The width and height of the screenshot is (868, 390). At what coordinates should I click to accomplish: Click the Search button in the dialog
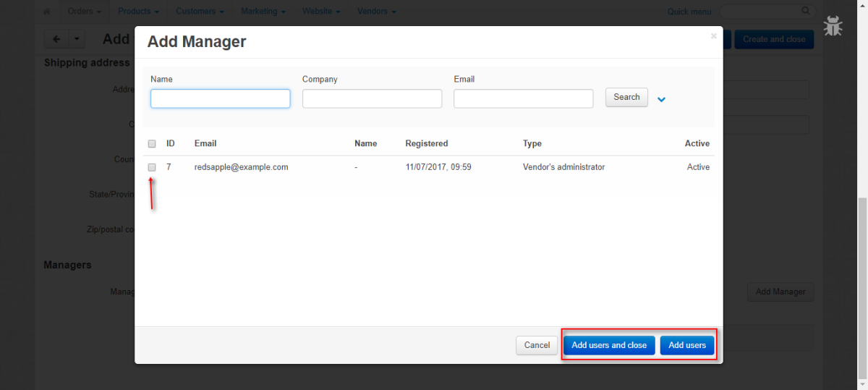coord(626,98)
